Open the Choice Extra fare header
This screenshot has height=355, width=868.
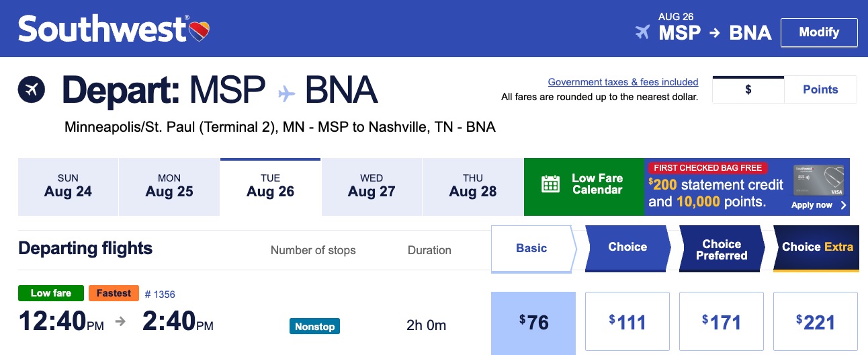point(816,248)
